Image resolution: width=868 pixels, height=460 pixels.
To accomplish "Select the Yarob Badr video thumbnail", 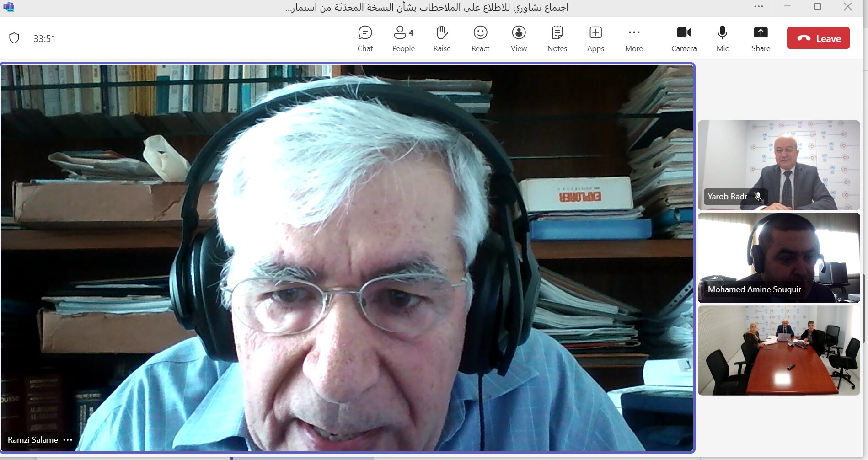I will 779,165.
